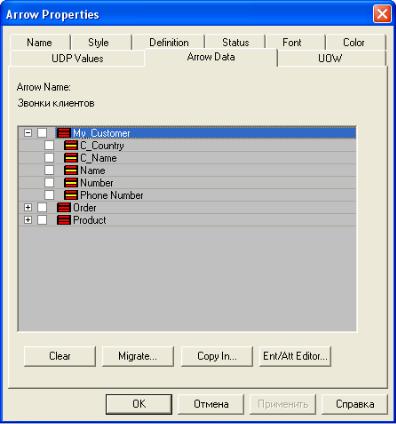The width and height of the screenshot is (396, 424).
Task: Click the Name attribute icon
Action: [71, 170]
